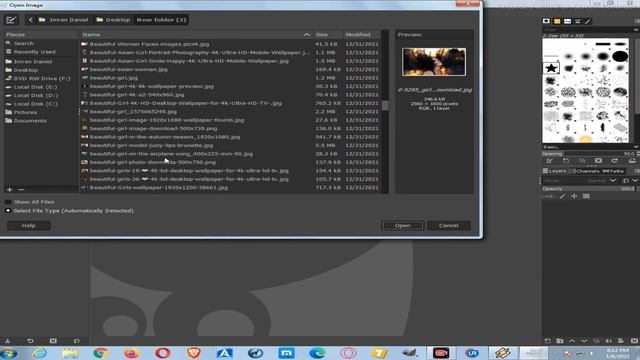Screen dimensions: 640x360
Task: Click the Windows Start button
Action: point(9,353)
